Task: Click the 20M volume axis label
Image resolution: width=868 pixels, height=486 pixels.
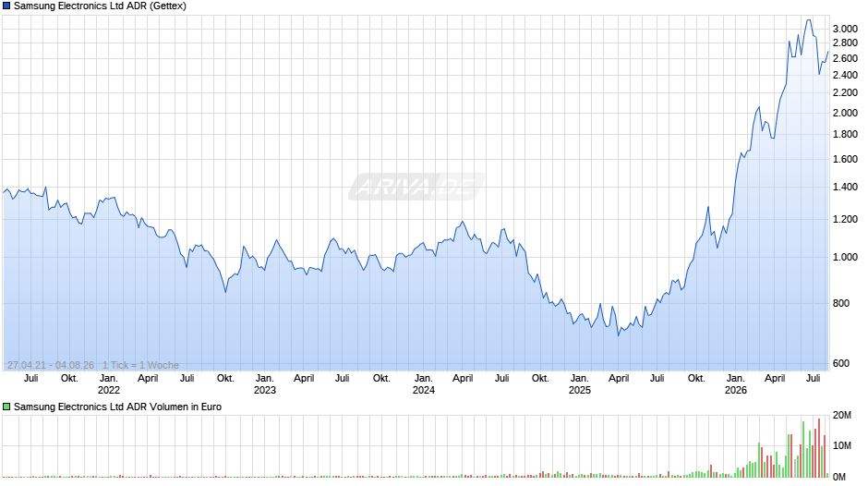Action: [842, 416]
